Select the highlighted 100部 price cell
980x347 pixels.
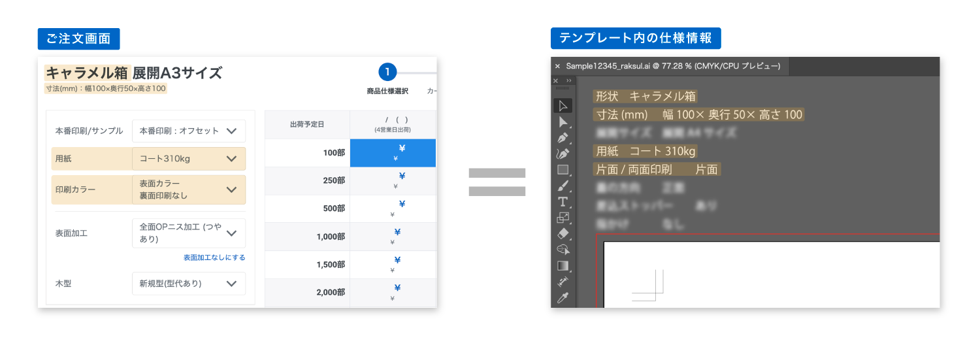pyautogui.click(x=393, y=153)
